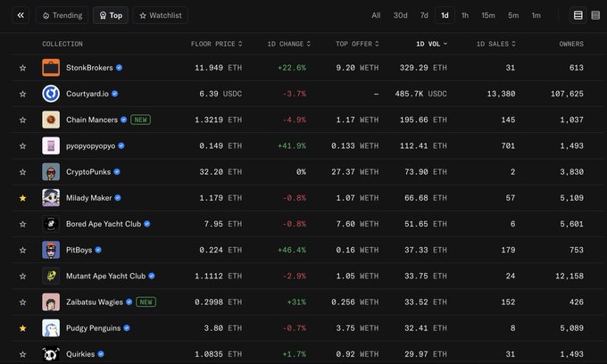This screenshot has height=364, width=607.
Task: Open Milady Maker collection avatar
Action: [51, 198]
